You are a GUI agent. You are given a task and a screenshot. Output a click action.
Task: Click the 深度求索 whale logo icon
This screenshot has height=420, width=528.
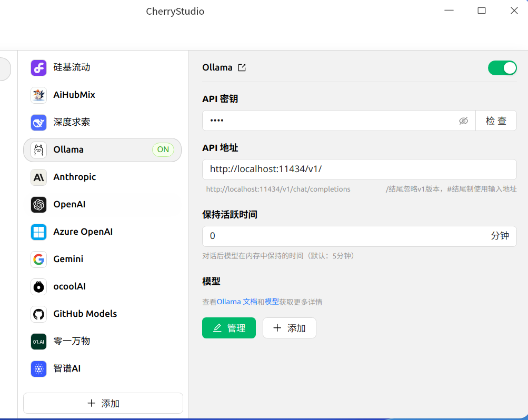coord(39,123)
